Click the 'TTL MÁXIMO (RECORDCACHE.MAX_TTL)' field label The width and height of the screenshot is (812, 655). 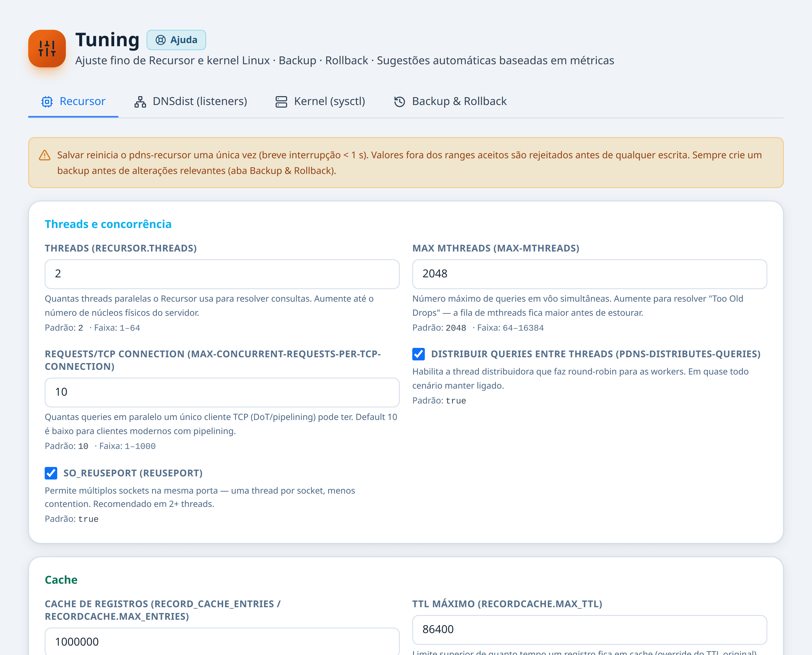507,604
